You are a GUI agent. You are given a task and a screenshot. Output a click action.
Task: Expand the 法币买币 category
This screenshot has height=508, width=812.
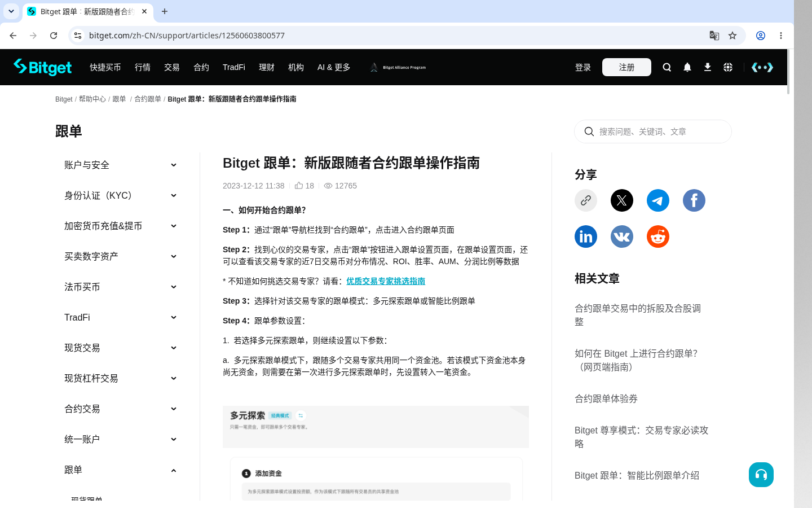tap(121, 287)
